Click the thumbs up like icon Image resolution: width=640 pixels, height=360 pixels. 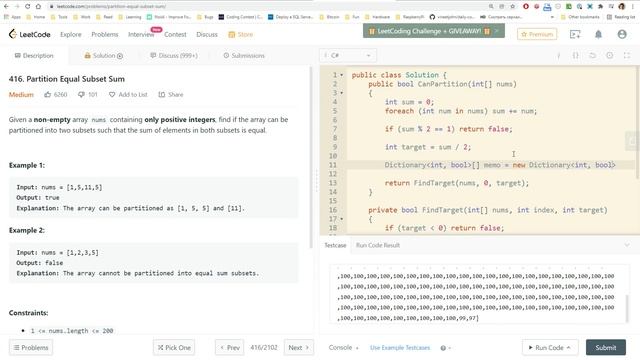pos(48,95)
